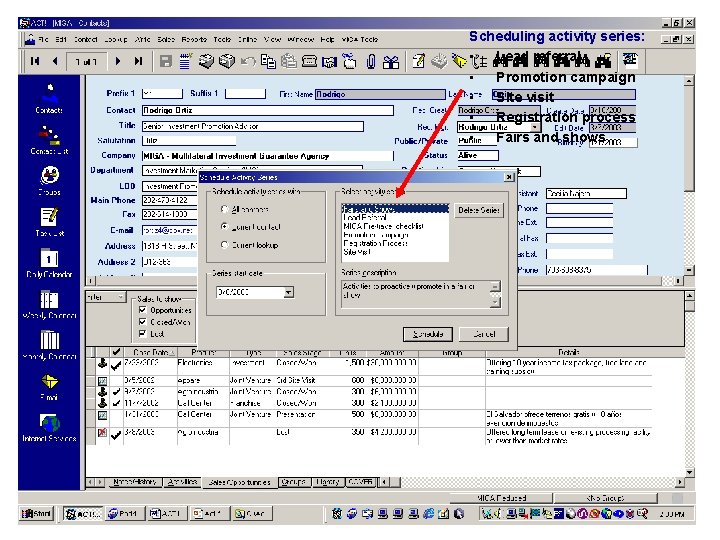This screenshot has width=720, height=540.
Task: Open the Contact menu
Action: 85,39
